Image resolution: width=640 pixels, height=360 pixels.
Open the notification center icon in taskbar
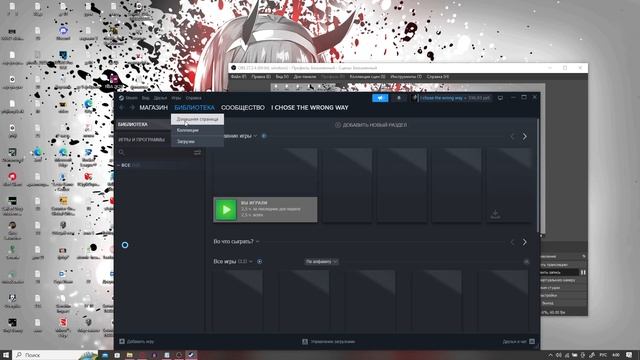pos(629,355)
